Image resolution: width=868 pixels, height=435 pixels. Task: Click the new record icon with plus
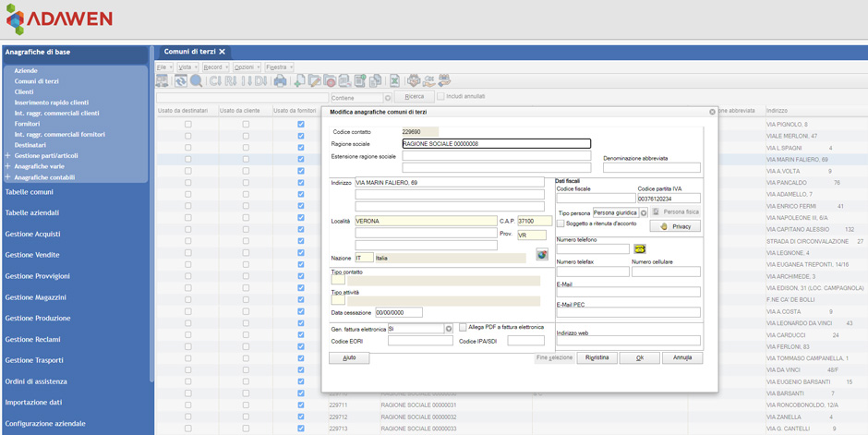pyautogui.click(x=298, y=81)
